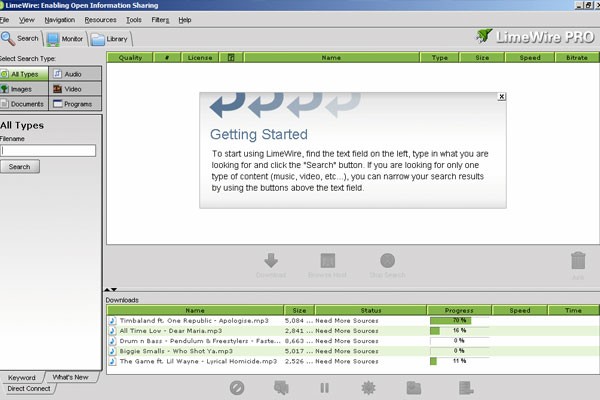Image resolution: width=600 pixels, height=400 pixels.
Task: Click the disabled Download arrow icon
Action: point(271,260)
